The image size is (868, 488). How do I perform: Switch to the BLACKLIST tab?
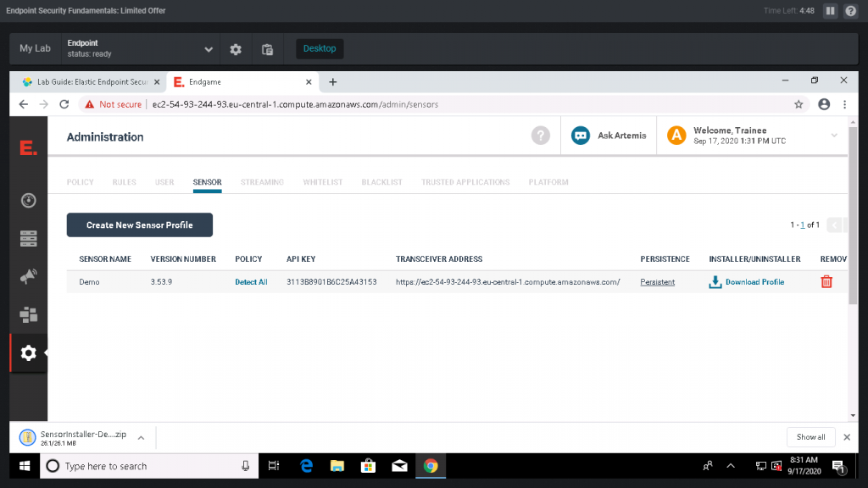pos(382,182)
